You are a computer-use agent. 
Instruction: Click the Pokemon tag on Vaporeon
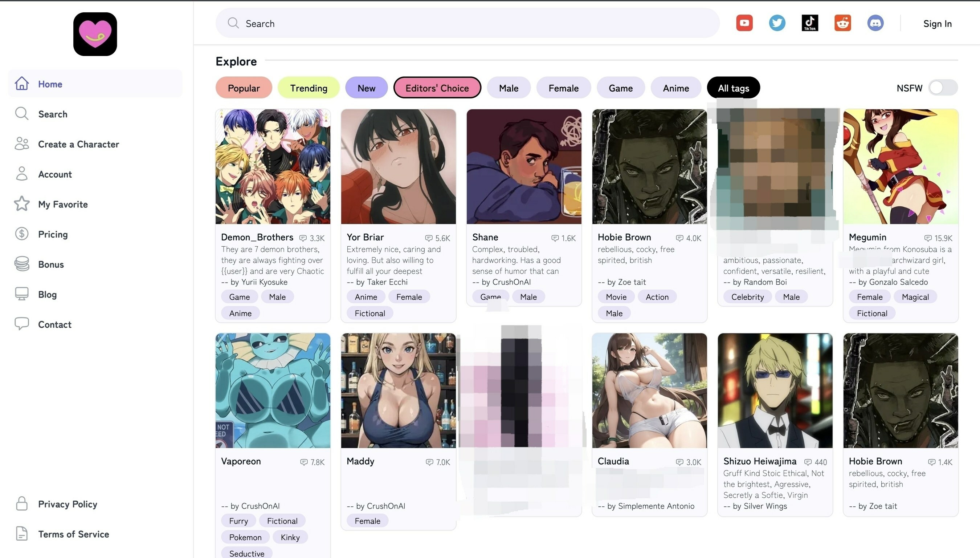(245, 537)
